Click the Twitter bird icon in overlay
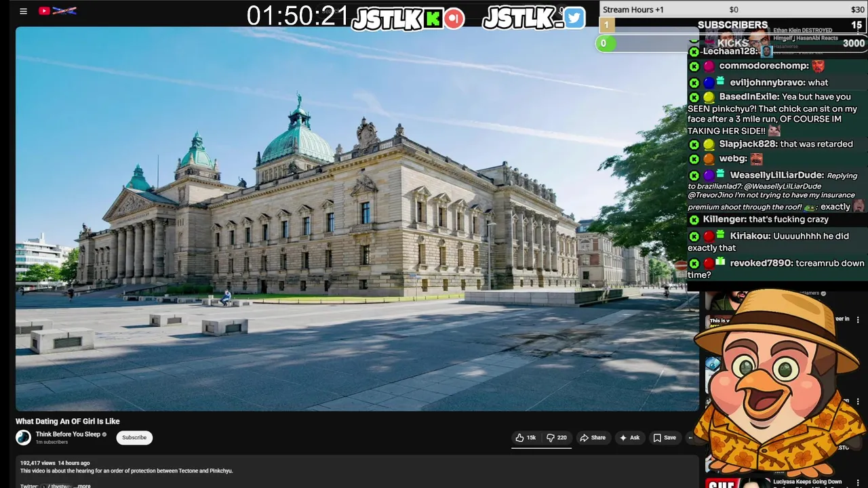The height and width of the screenshot is (488, 868). [574, 18]
